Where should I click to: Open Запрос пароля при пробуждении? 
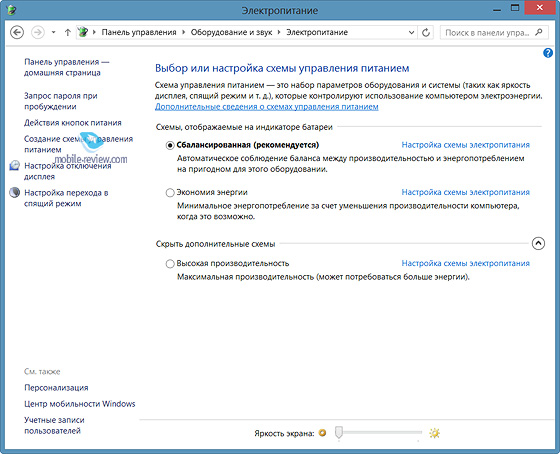coord(61,101)
